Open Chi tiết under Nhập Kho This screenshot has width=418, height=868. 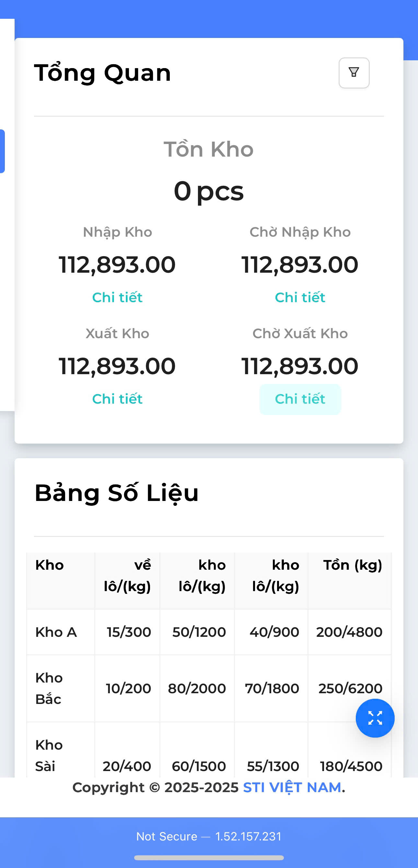click(117, 297)
